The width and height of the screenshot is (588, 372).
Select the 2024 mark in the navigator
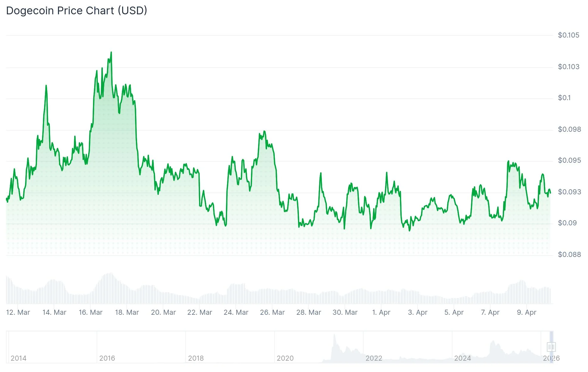pos(463,358)
